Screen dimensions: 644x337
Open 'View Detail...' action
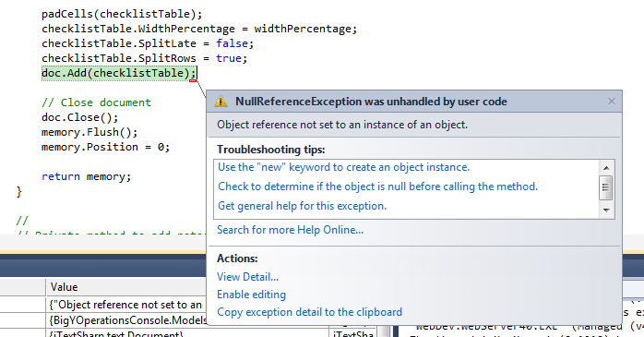point(247,277)
